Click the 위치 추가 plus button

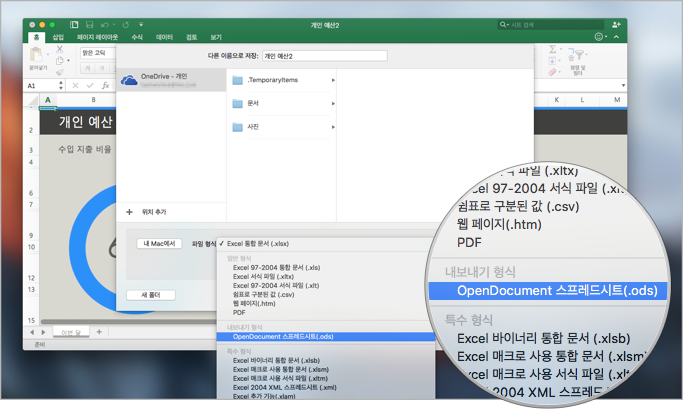point(129,212)
